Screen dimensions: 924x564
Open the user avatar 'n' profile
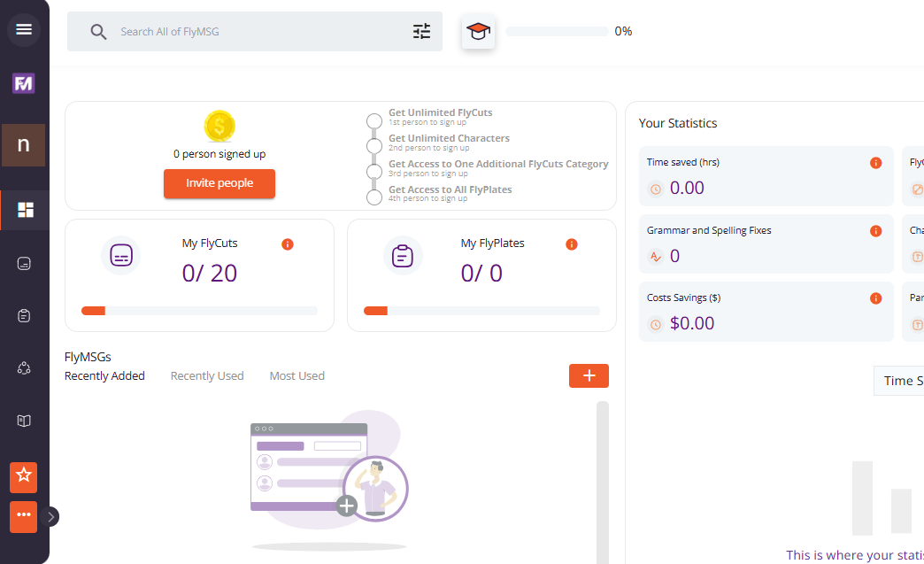[x=24, y=145]
